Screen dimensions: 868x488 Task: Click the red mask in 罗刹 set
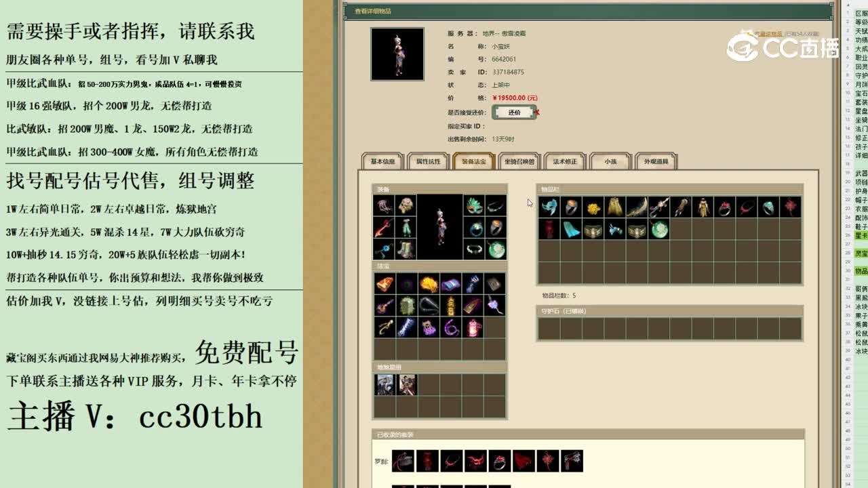[475, 461]
